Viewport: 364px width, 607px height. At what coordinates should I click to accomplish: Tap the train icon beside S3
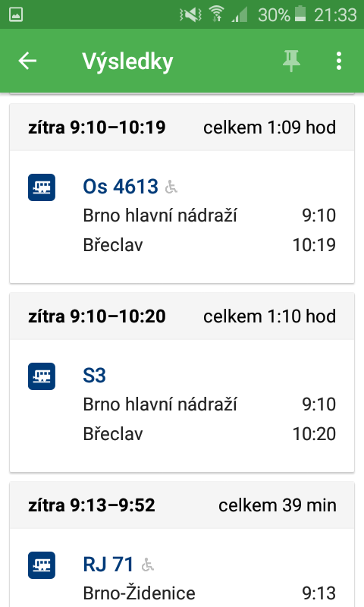point(42,376)
